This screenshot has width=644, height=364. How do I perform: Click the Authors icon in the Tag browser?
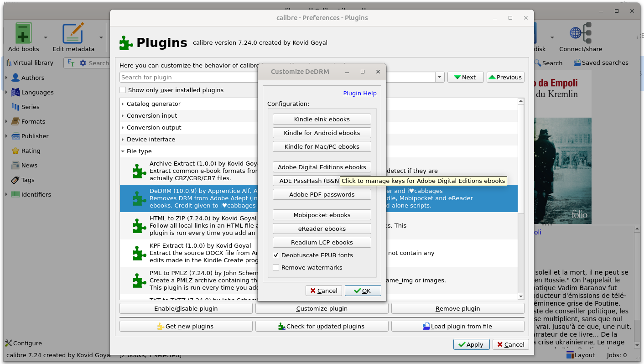(x=16, y=78)
